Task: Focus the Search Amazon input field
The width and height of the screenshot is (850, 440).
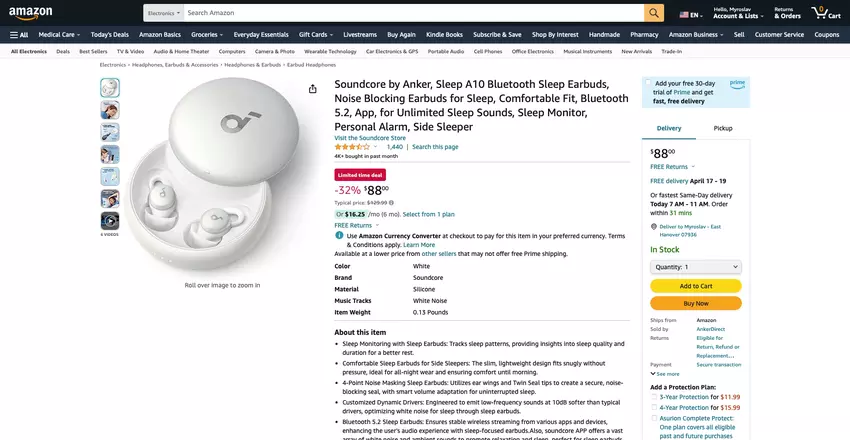Action: pos(412,13)
